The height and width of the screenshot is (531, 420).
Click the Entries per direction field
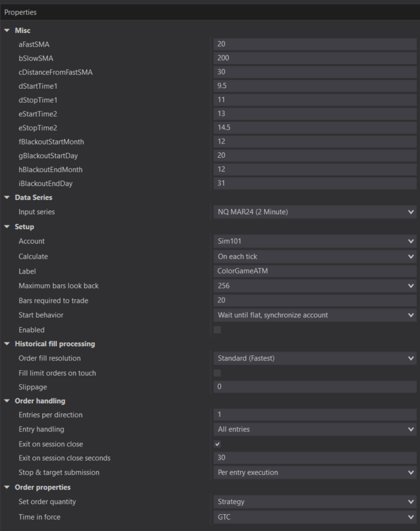[314, 415]
